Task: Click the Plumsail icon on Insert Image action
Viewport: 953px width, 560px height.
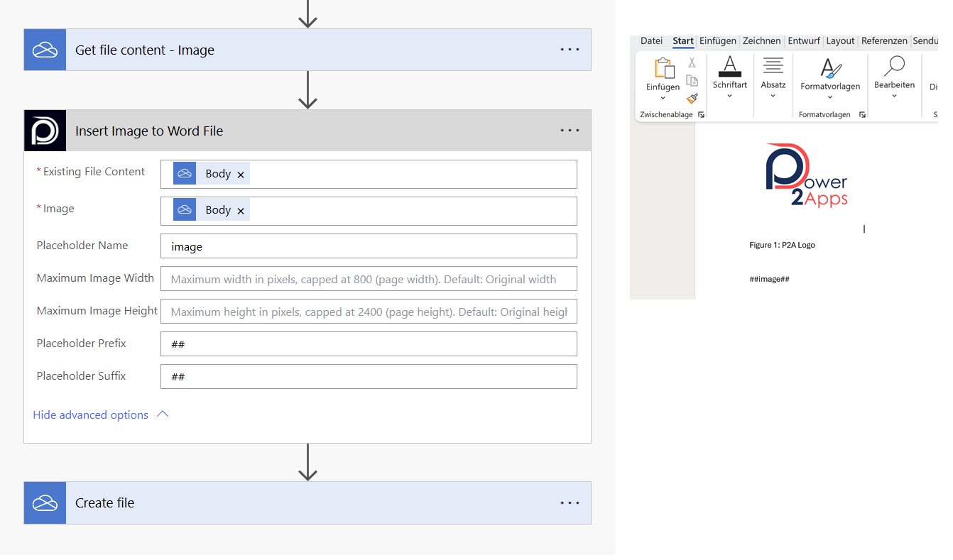Action: click(x=45, y=131)
